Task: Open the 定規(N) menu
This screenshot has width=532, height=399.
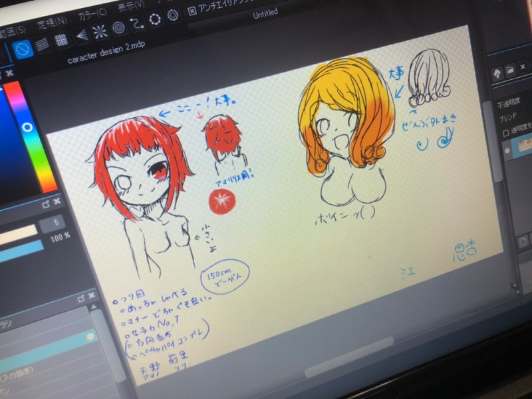Action: [x=52, y=24]
